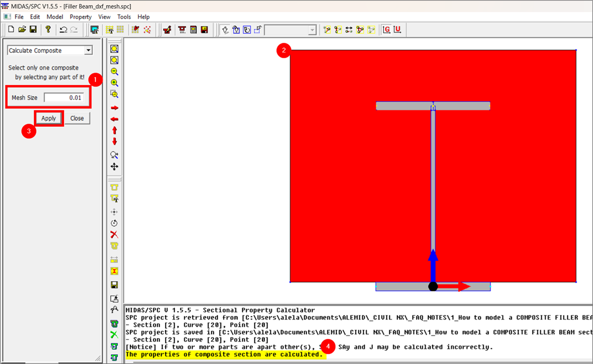Click the query question-magnifier icon
This screenshot has width=593, height=364.
click(x=114, y=310)
